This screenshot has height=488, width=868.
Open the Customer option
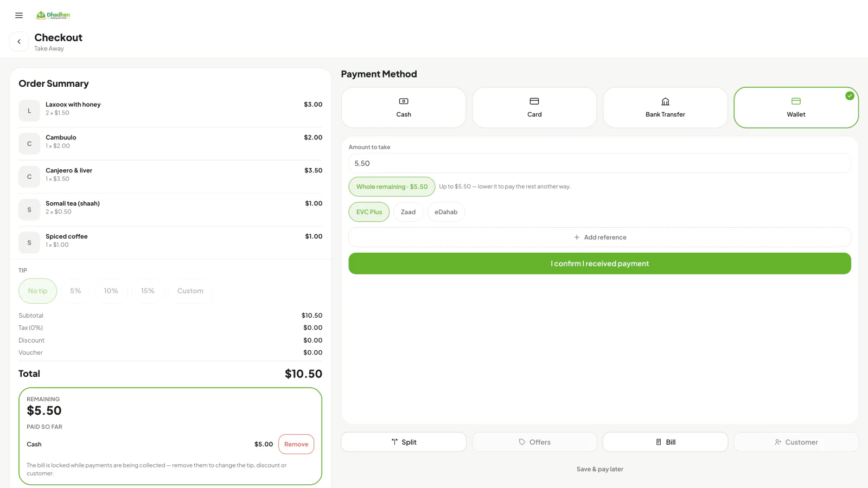796,442
